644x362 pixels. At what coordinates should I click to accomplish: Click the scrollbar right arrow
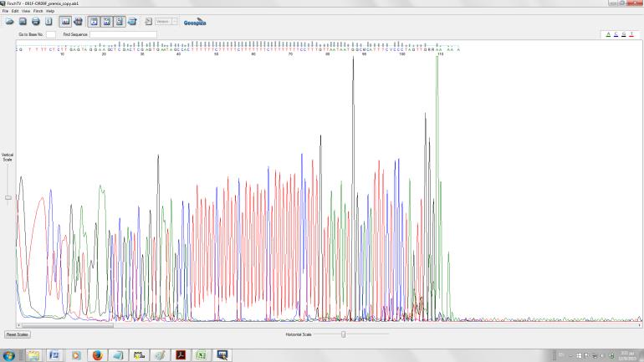[x=640, y=325]
